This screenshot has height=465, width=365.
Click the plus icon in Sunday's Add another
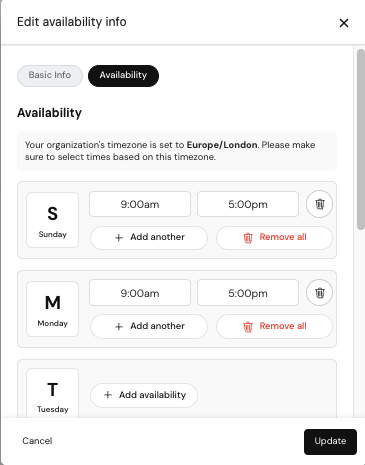click(119, 238)
